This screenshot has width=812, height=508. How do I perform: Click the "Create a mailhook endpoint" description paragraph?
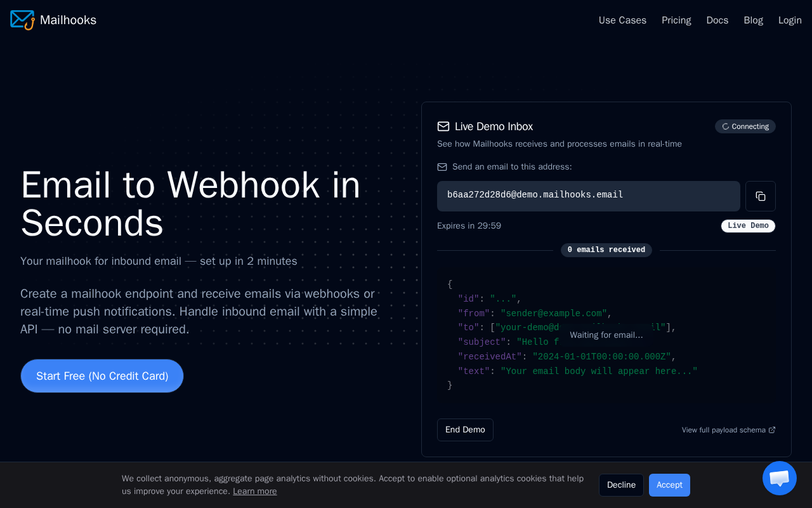point(199,312)
